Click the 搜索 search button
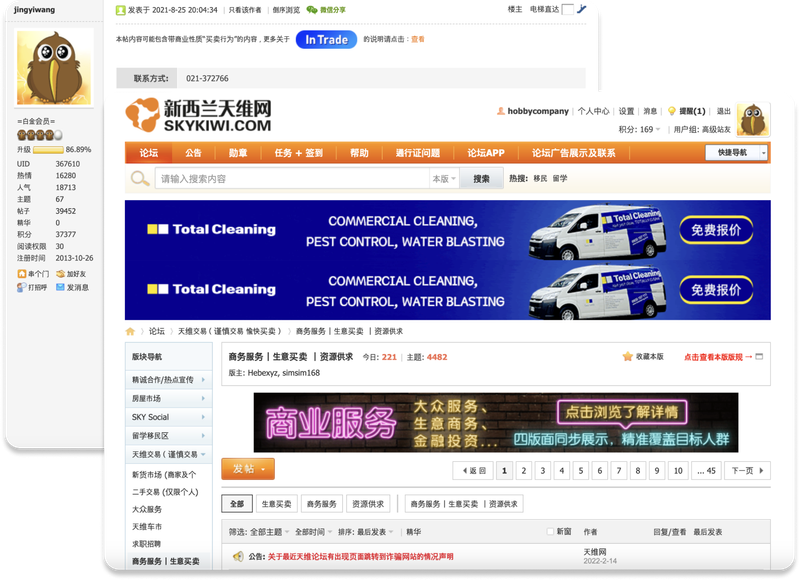This screenshot has height=580, width=800. pyautogui.click(x=481, y=179)
